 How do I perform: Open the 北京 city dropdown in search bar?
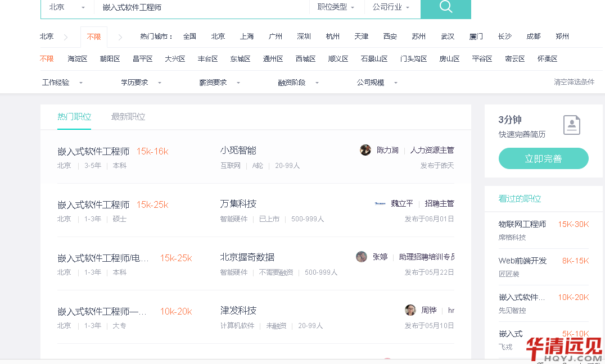(x=67, y=7)
